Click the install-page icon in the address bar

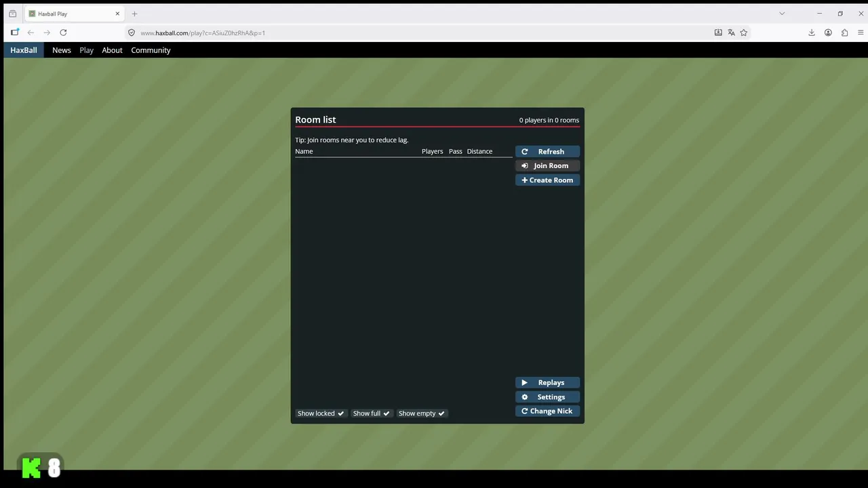click(718, 33)
